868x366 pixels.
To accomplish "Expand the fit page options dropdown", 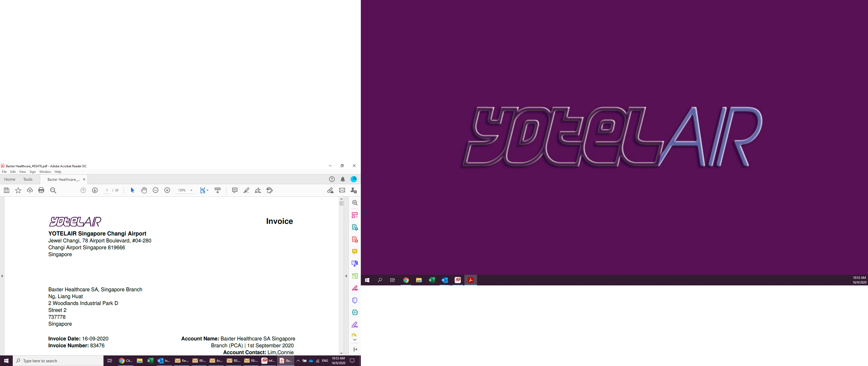I will [x=208, y=191].
